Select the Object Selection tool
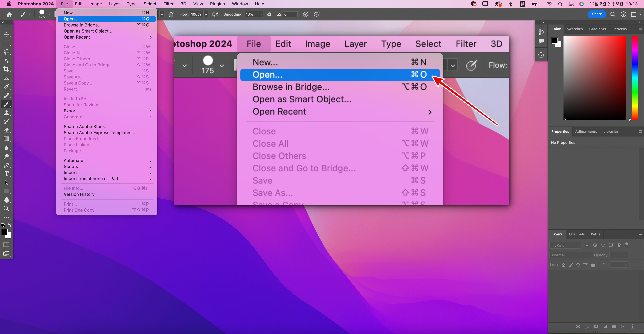Image resolution: width=644 pixels, height=334 pixels. click(7, 60)
